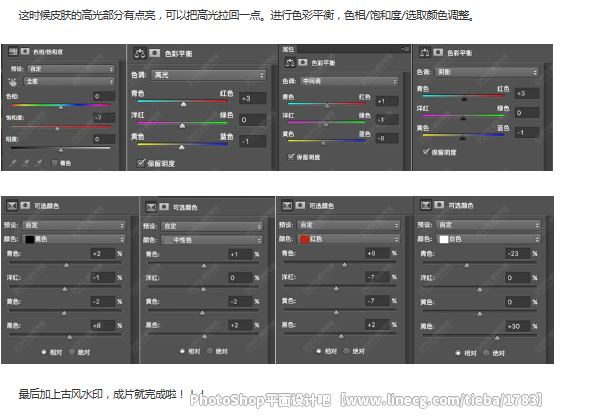The height and width of the screenshot is (419, 598).
Task: Select 相对 radio in 红色 Selective Color panel
Action: coord(319,351)
